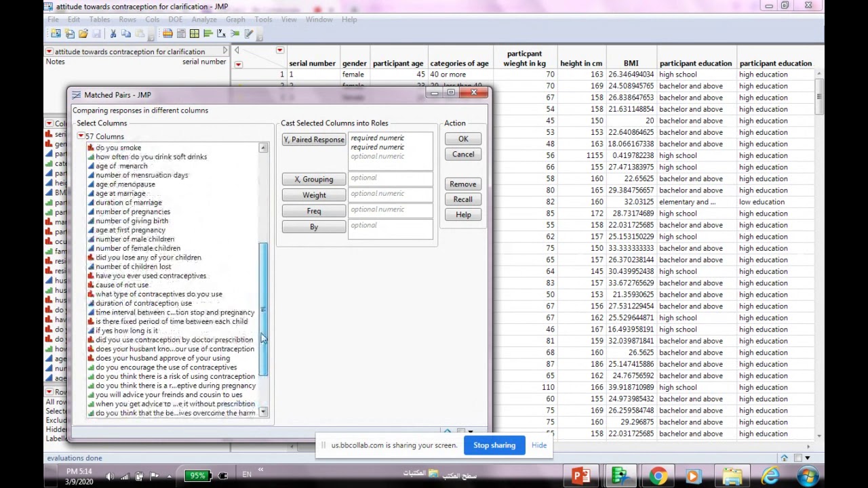Select 'have you ever used contraceptives' column
The width and height of the screenshot is (868, 488).
click(x=151, y=276)
